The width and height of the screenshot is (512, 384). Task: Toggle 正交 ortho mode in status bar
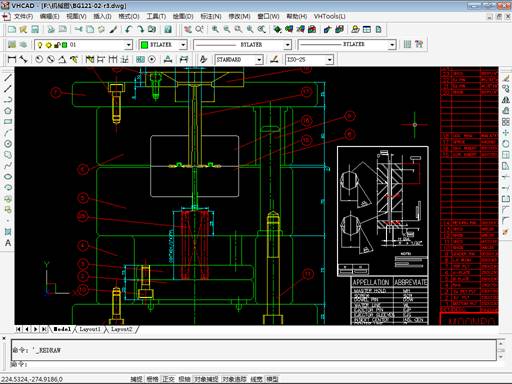(169, 379)
